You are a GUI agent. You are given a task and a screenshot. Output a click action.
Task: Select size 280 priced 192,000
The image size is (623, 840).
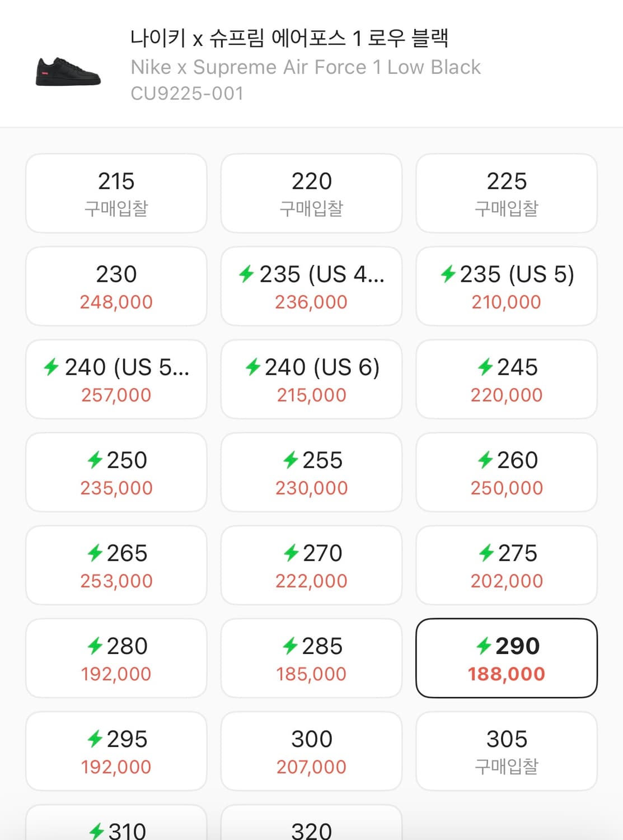(x=116, y=658)
